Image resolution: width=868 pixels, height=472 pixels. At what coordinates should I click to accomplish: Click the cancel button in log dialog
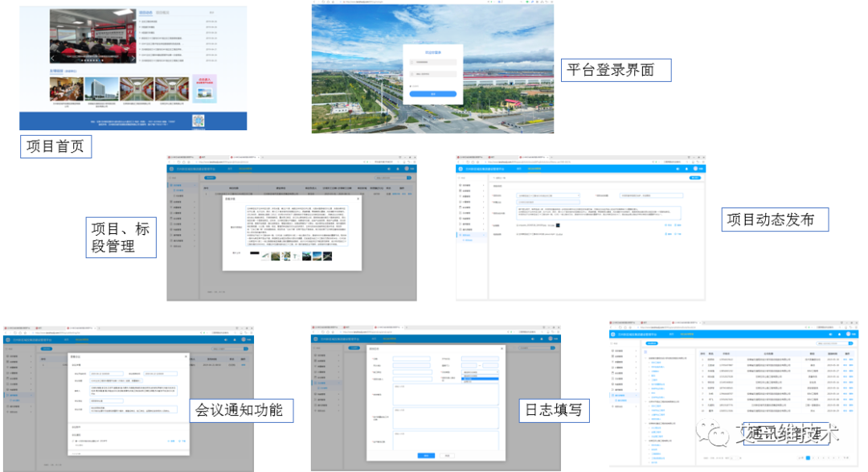click(x=448, y=455)
